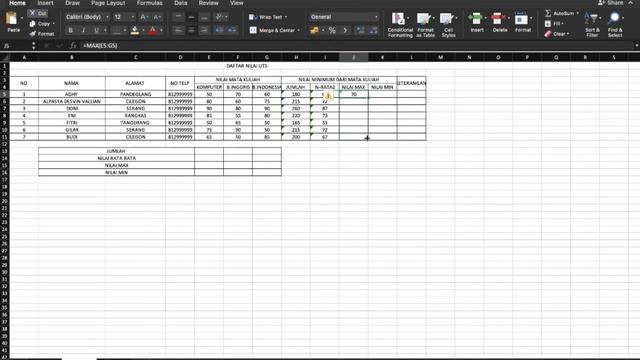
Task: Apply accounting currency format icon
Action: tap(314, 30)
